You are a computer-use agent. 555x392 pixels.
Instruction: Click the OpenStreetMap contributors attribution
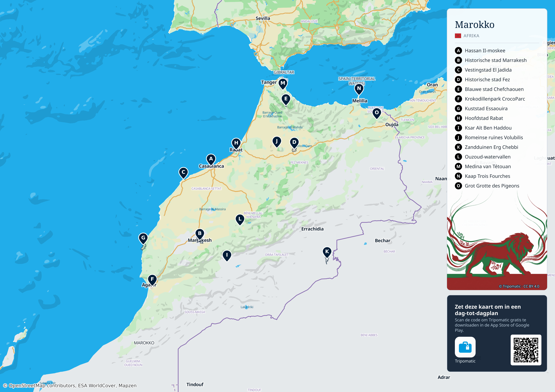pyautogui.click(x=70, y=385)
